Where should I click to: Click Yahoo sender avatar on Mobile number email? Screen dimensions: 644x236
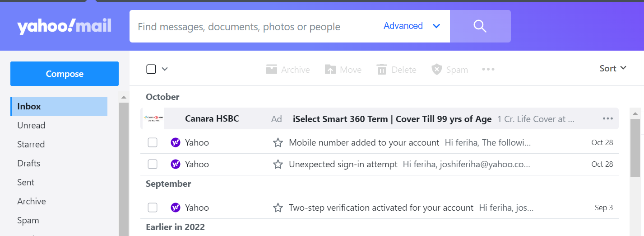pos(176,142)
